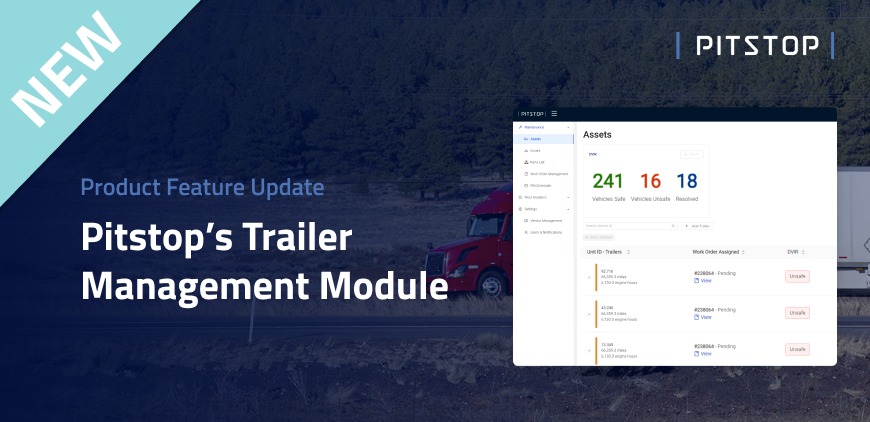Viewport: 870px width, 422px height.
Task: Click View link in third trailer row
Action: click(703, 354)
